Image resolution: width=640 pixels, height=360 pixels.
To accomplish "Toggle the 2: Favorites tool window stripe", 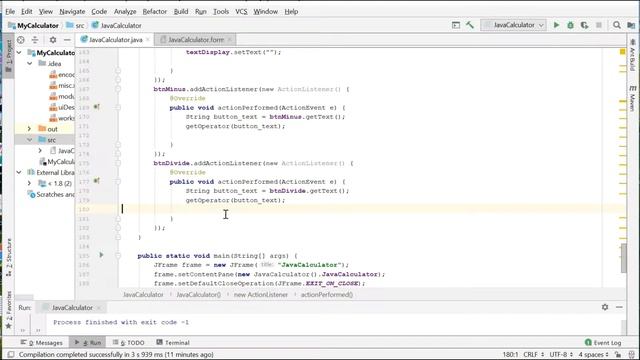I will click(x=9, y=310).
